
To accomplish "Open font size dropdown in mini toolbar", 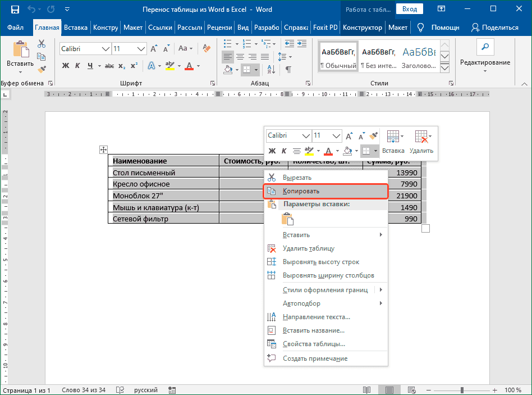I will coord(336,136).
